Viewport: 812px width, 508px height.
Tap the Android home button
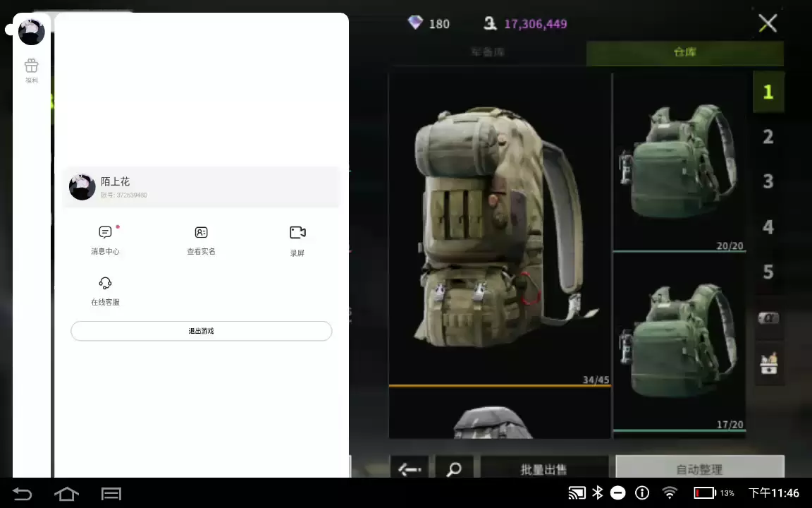pyautogui.click(x=66, y=493)
